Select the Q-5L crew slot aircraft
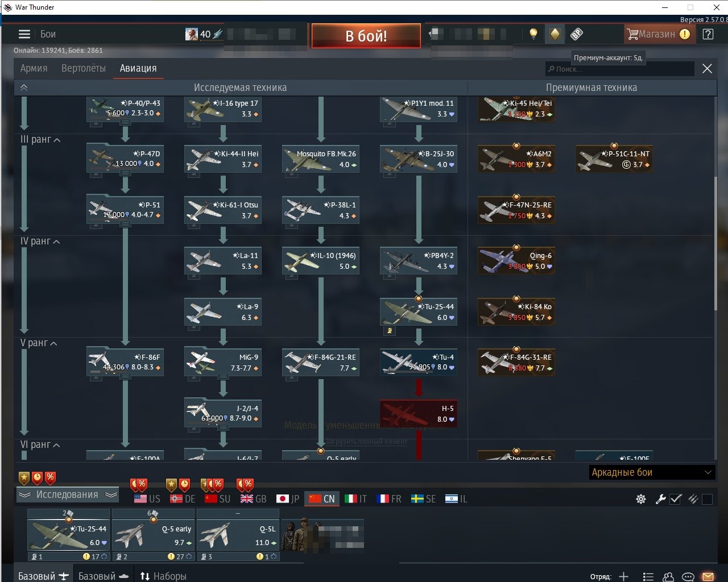This screenshot has height=582, width=728. pos(238,535)
